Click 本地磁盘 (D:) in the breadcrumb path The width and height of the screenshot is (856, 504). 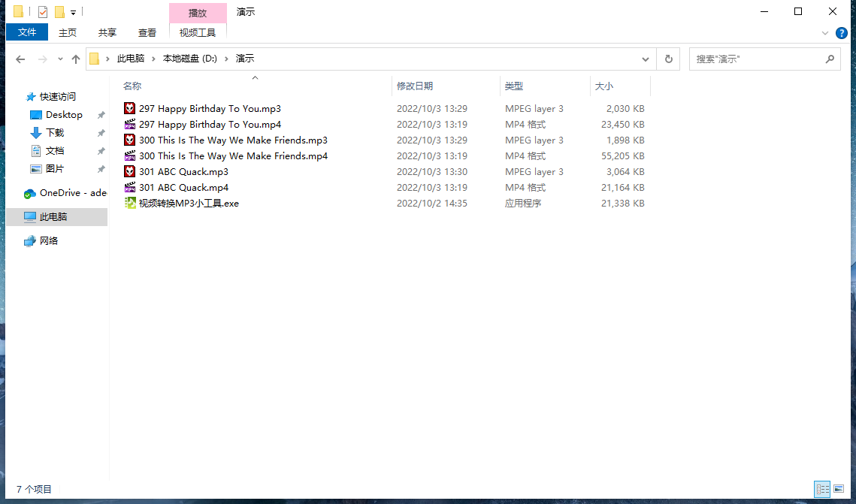189,59
